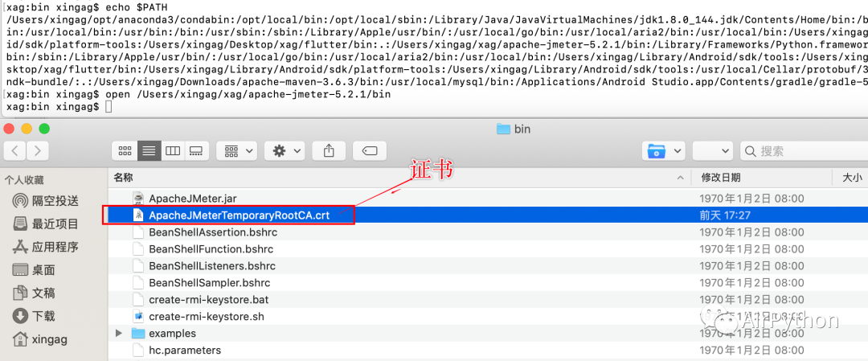
Task: Open Recents in the sidebar
Action: 47,224
